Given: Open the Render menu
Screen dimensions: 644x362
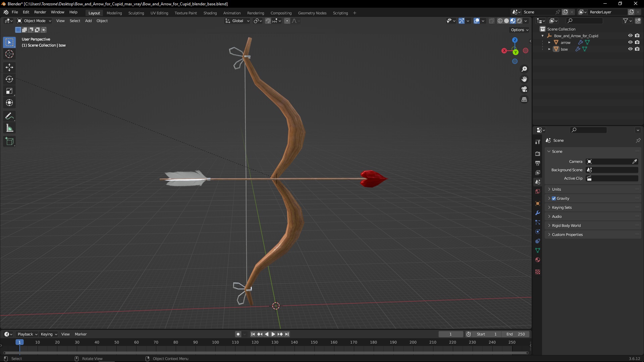Looking at the screenshot, I should (x=40, y=12).
